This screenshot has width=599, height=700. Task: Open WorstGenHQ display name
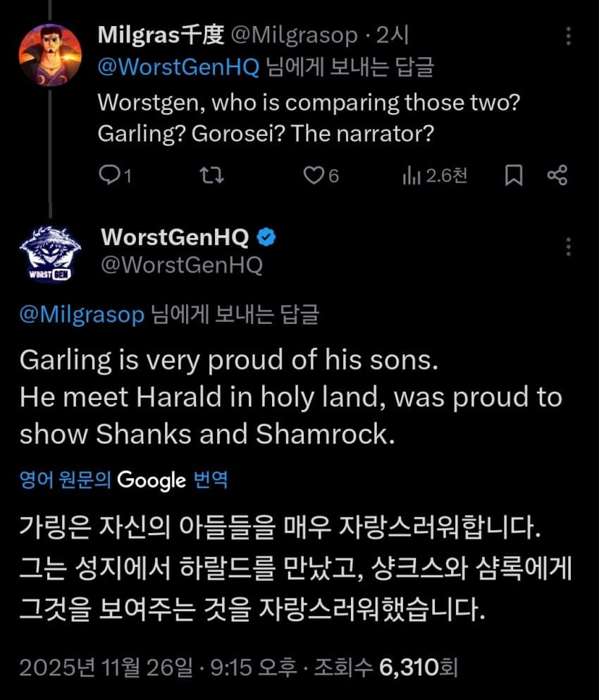[175, 238]
